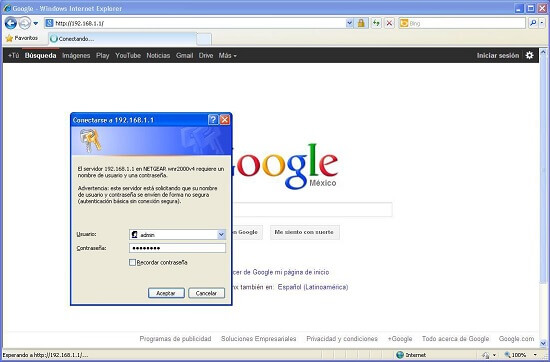Select the Conectando tab
This screenshot has height=362, width=550.
[x=122, y=39]
